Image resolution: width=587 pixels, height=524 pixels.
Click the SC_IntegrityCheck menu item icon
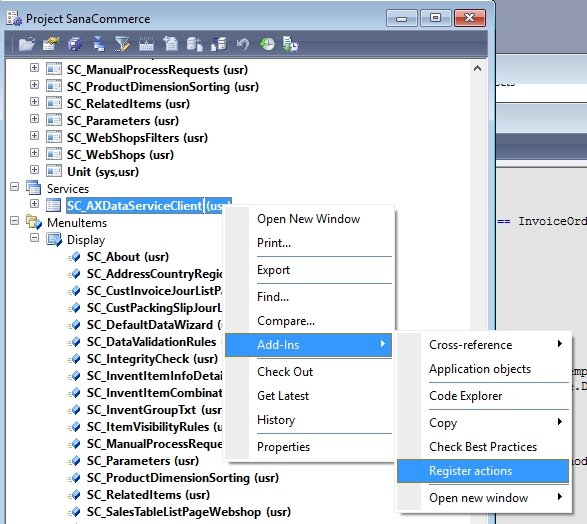74,359
